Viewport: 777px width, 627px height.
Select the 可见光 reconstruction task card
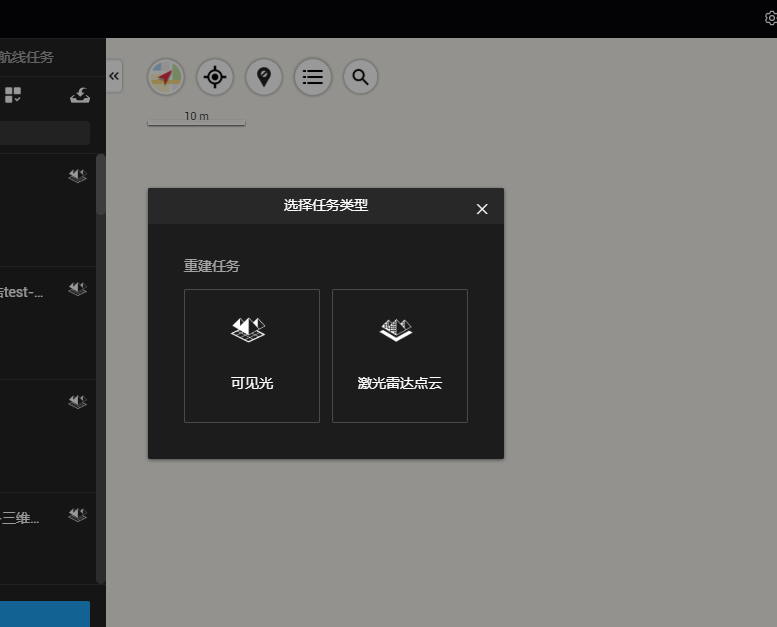pos(252,356)
